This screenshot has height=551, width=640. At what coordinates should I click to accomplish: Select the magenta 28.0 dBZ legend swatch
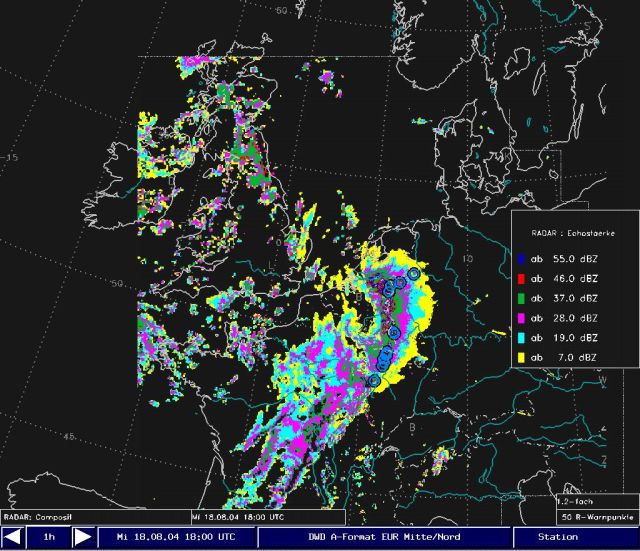pyautogui.click(x=523, y=318)
